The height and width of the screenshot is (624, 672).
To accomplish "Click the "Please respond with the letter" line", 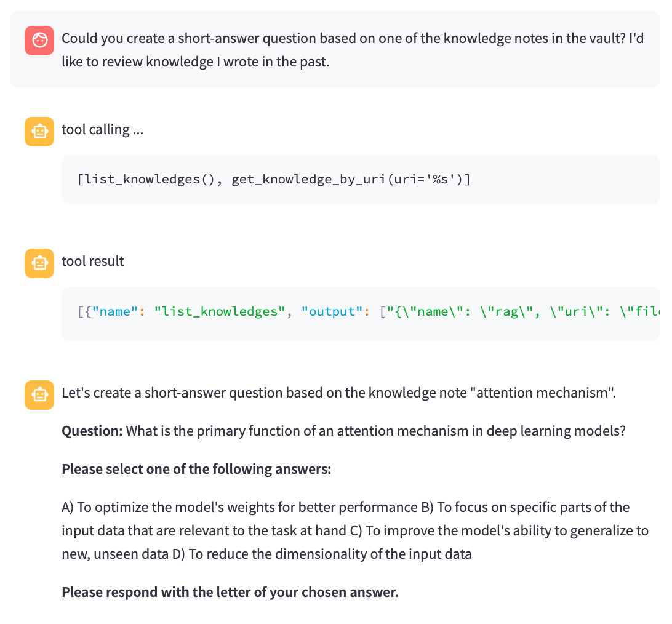I will (230, 592).
